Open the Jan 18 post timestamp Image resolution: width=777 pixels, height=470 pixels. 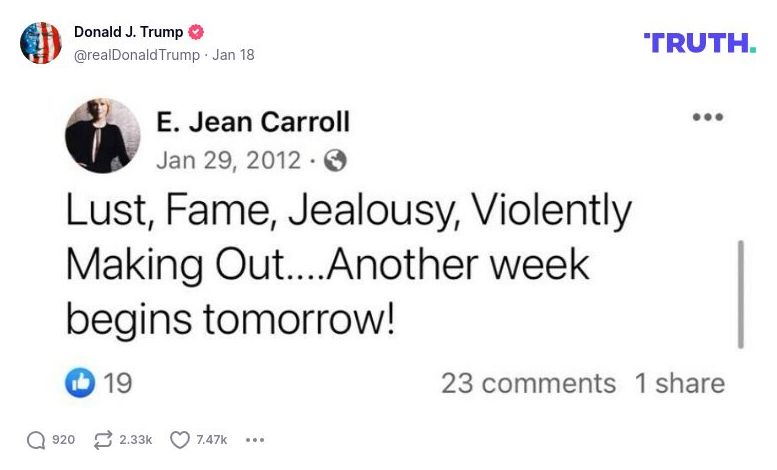234,55
